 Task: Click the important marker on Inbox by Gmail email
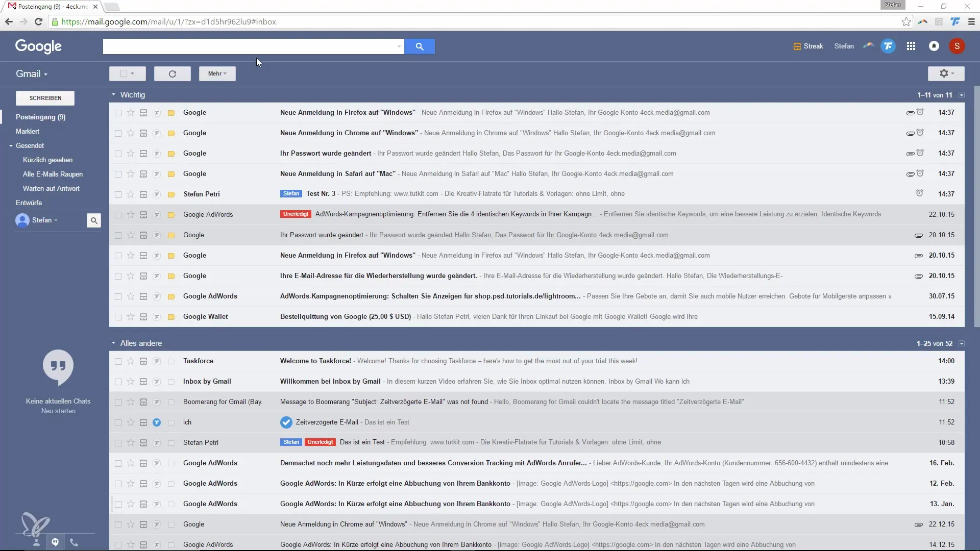[171, 382]
